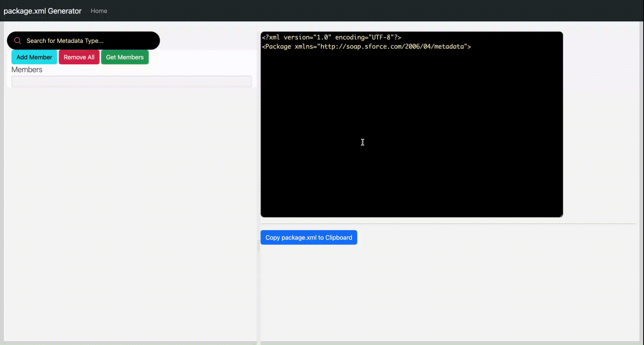The image size is (644, 345).
Task: Click the Get Members button
Action: (x=125, y=57)
